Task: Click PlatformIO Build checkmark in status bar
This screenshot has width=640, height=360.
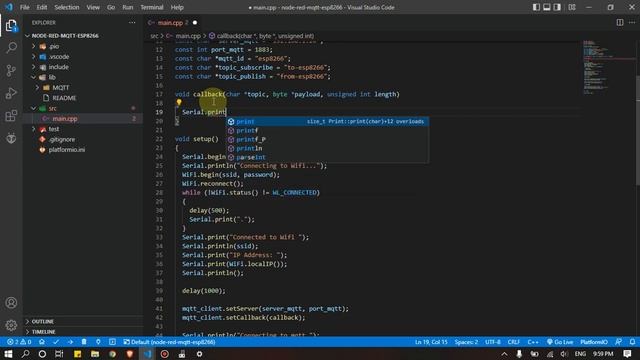Action: click(56, 342)
